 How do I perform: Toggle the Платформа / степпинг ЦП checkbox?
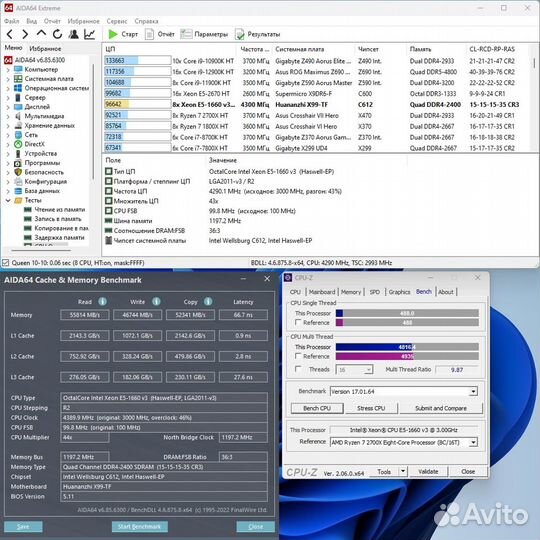pos(108,181)
